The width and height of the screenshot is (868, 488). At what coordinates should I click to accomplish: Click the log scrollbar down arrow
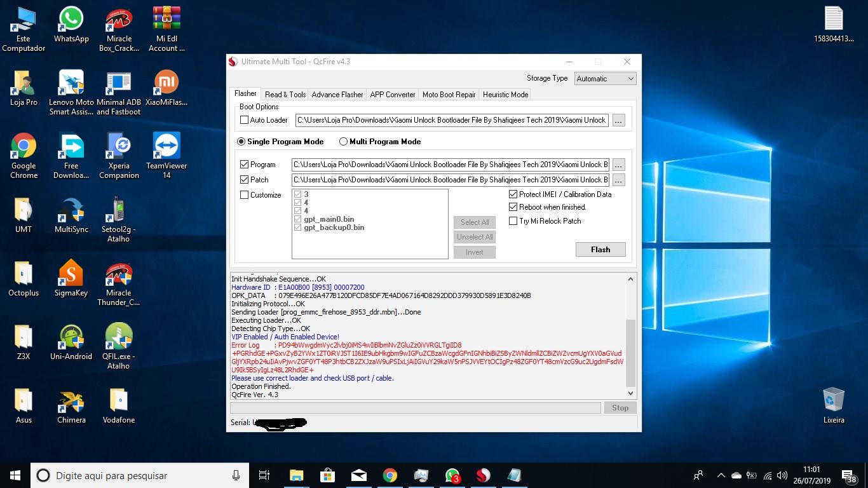(x=630, y=393)
